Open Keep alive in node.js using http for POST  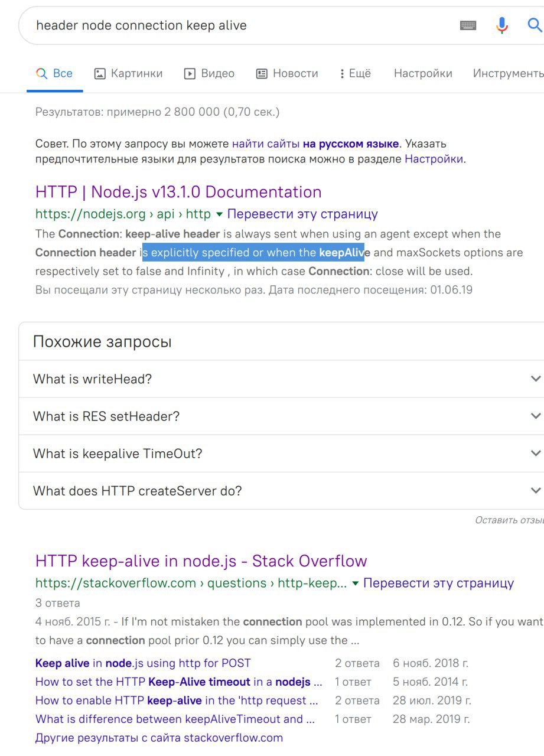(143, 663)
